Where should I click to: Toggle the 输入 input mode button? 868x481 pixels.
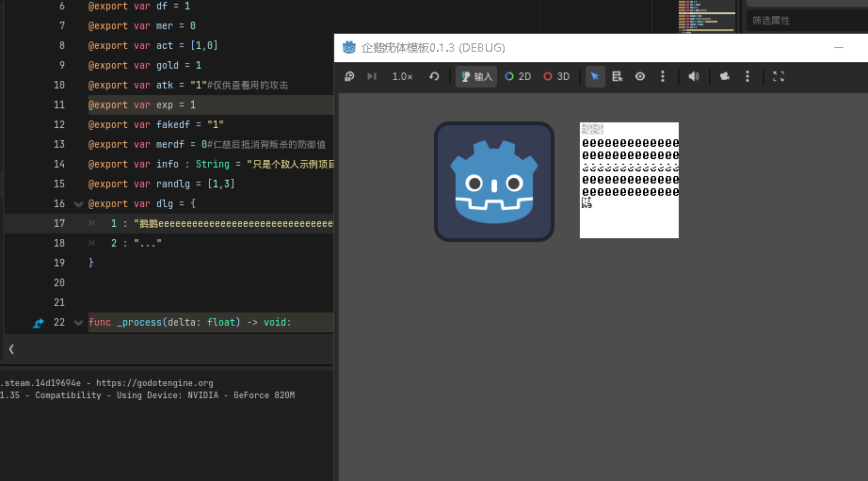(x=476, y=76)
